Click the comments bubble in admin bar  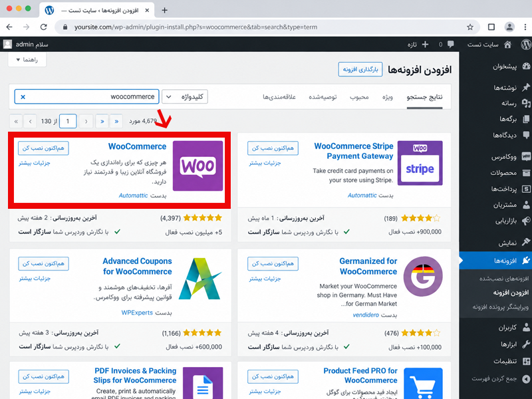(451, 44)
